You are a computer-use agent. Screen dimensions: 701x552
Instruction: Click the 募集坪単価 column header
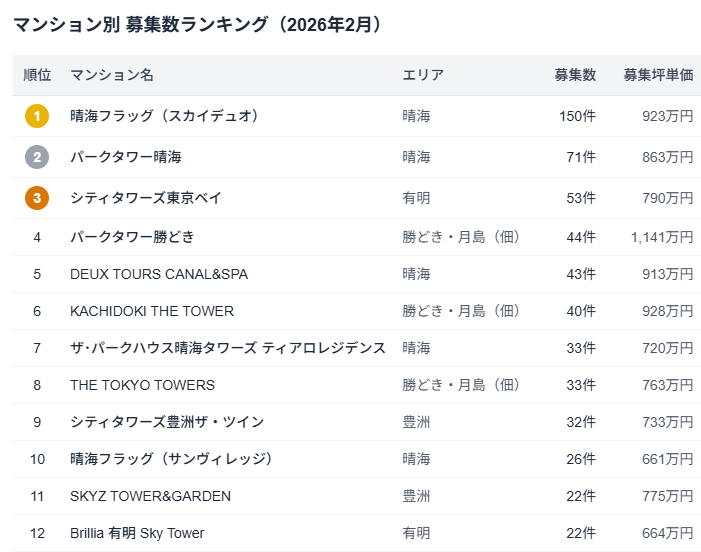click(658, 75)
